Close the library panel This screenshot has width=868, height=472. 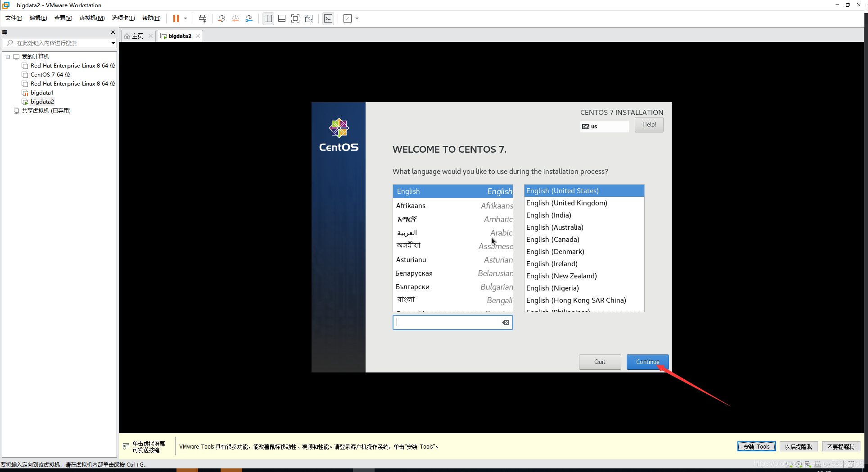point(113,32)
